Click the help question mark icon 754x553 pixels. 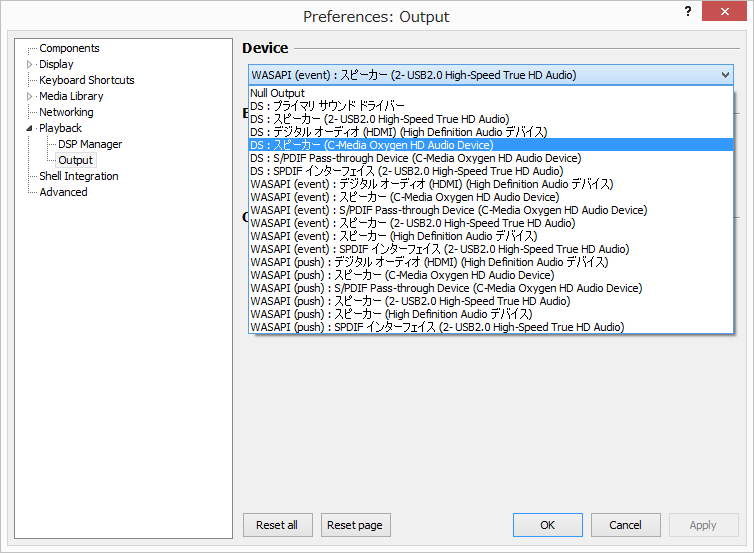pyautogui.click(x=688, y=12)
